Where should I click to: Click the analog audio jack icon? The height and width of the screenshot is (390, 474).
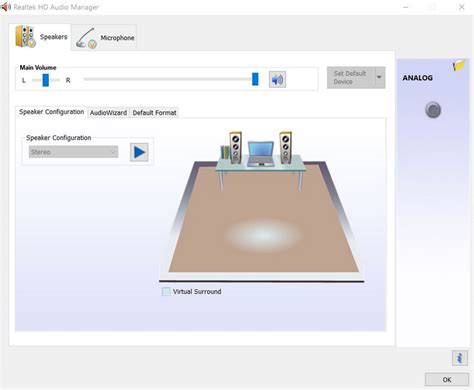pos(433,110)
